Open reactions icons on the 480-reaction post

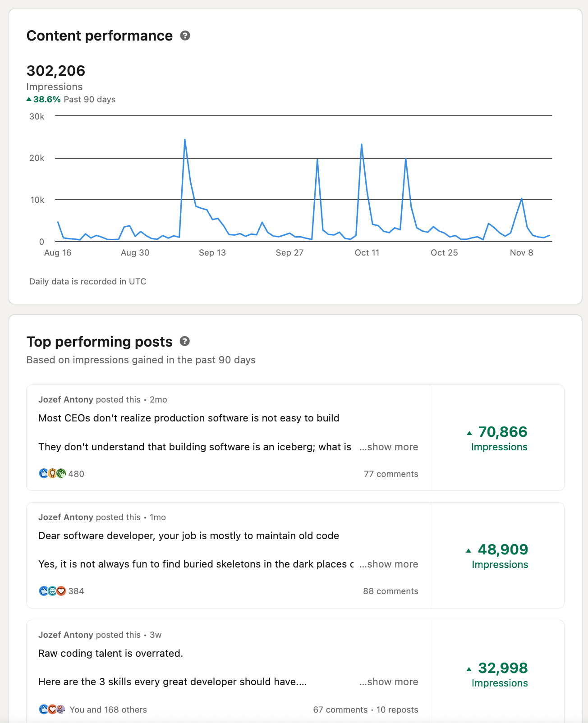52,473
